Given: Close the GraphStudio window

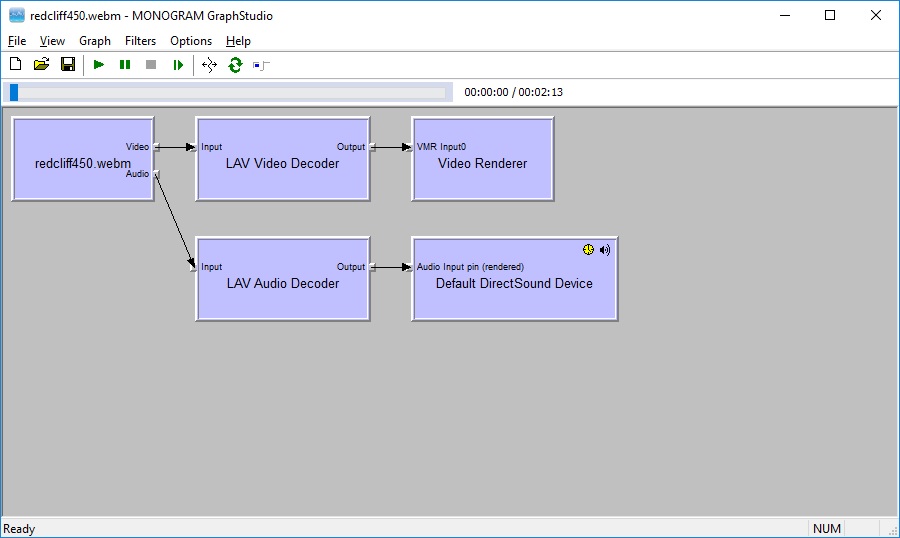Looking at the screenshot, I should tap(875, 16).
